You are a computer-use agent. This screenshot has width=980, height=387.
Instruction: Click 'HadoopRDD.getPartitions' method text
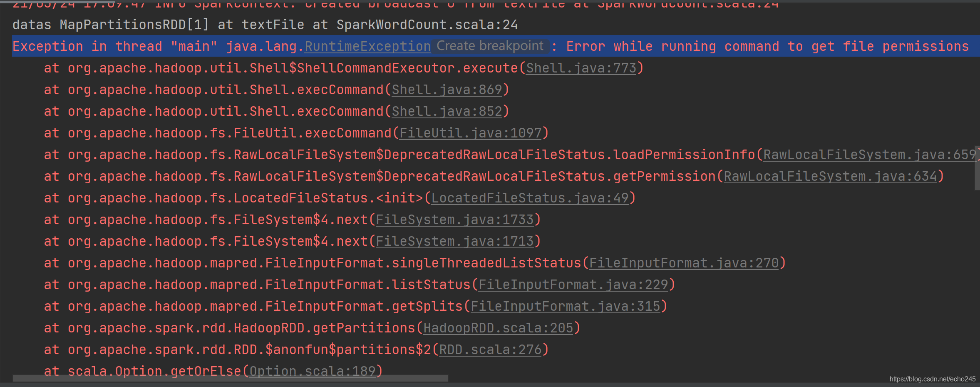(x=324, y=328)
